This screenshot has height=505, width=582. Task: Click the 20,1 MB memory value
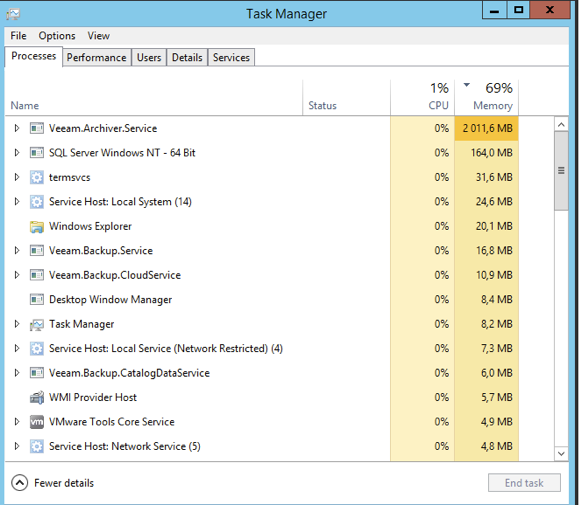point(494,226)
